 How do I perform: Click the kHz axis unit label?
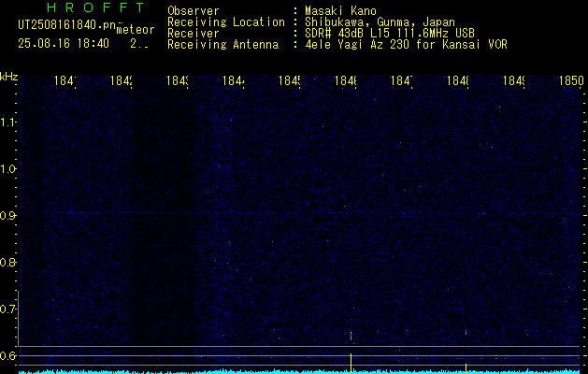click(8, 78)
